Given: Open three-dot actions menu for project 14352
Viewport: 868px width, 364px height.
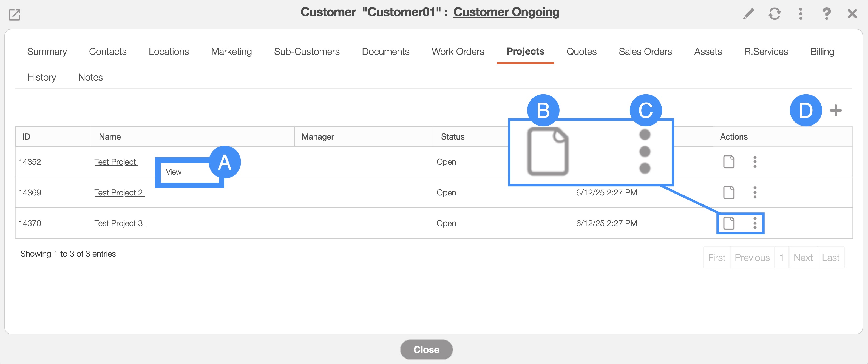Looking at the screenshot, I should coord(755,162).
